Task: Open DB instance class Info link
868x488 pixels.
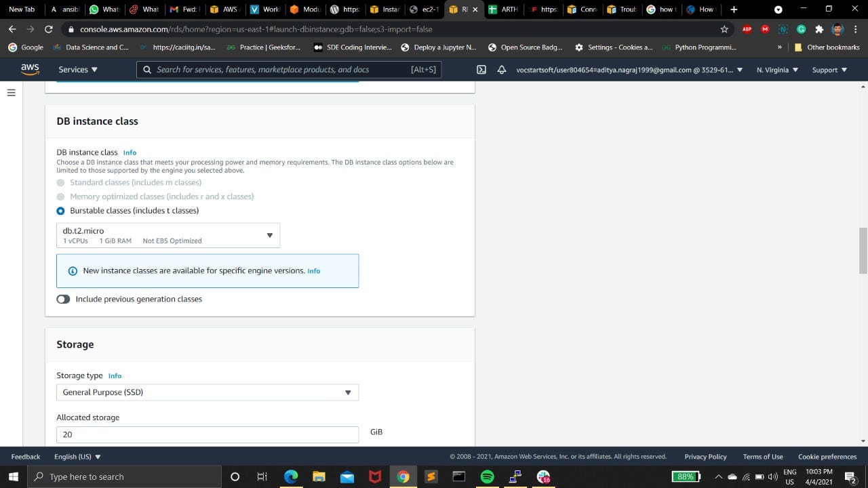Action: click(130, 152)
